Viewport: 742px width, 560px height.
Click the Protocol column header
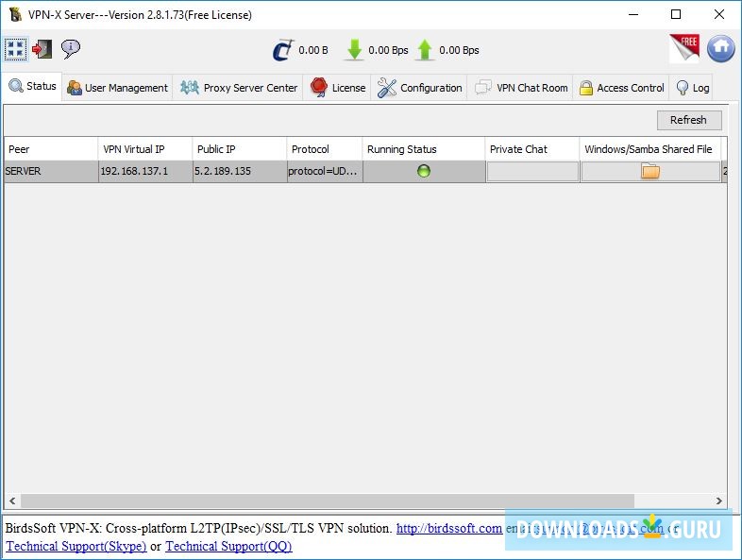click(325, 149)
